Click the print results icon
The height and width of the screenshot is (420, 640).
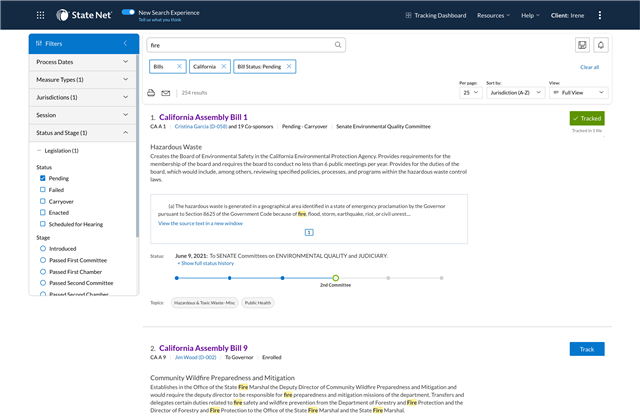click(151, 93)
